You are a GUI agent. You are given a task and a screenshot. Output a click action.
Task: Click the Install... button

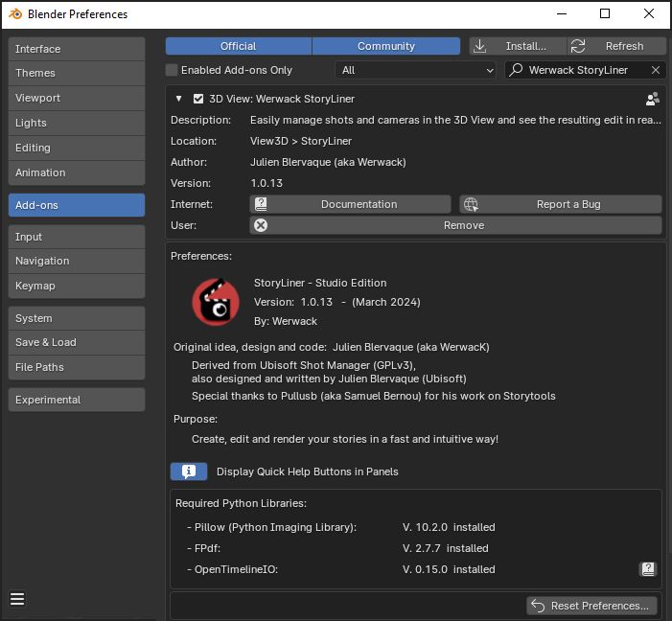[515, 46]
